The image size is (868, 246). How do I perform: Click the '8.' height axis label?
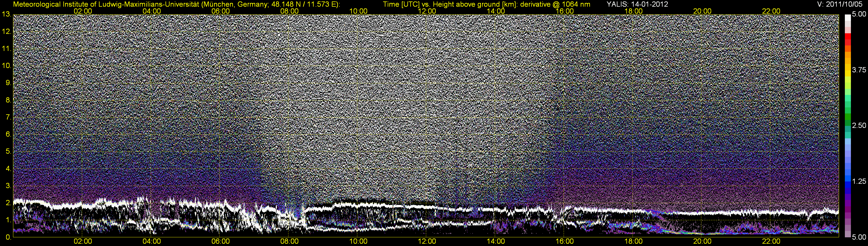click(8, 100)
